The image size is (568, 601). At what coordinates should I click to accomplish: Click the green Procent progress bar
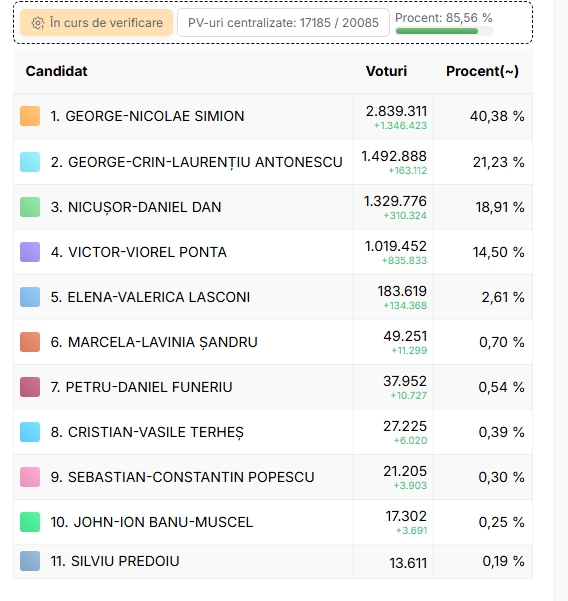pos(444,31)
